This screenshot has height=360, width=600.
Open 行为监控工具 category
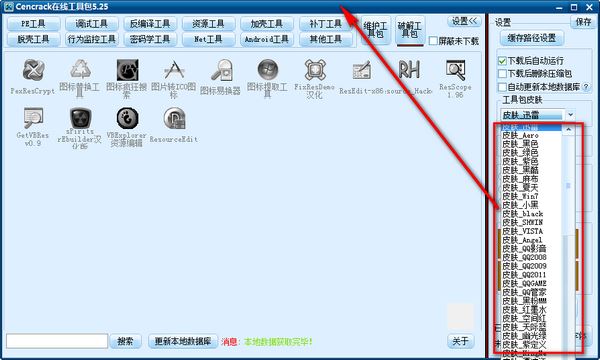91,39
